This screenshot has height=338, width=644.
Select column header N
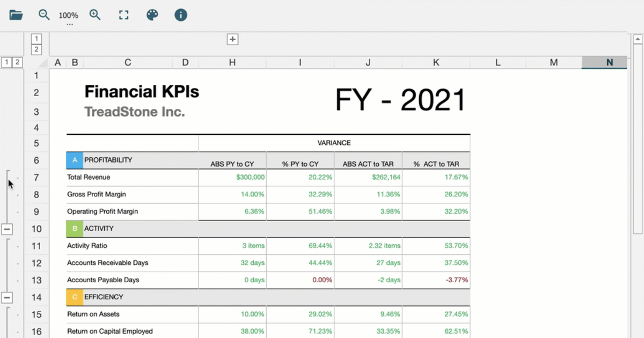[604, 62]
